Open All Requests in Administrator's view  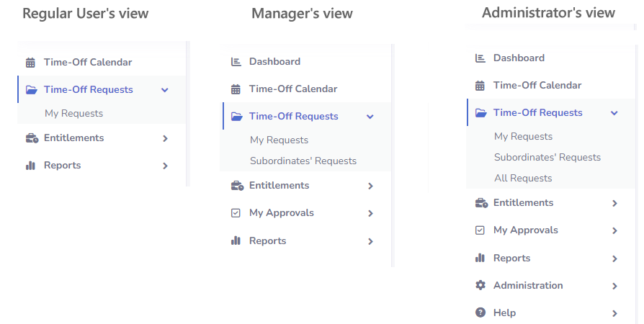tap(523, 179)
